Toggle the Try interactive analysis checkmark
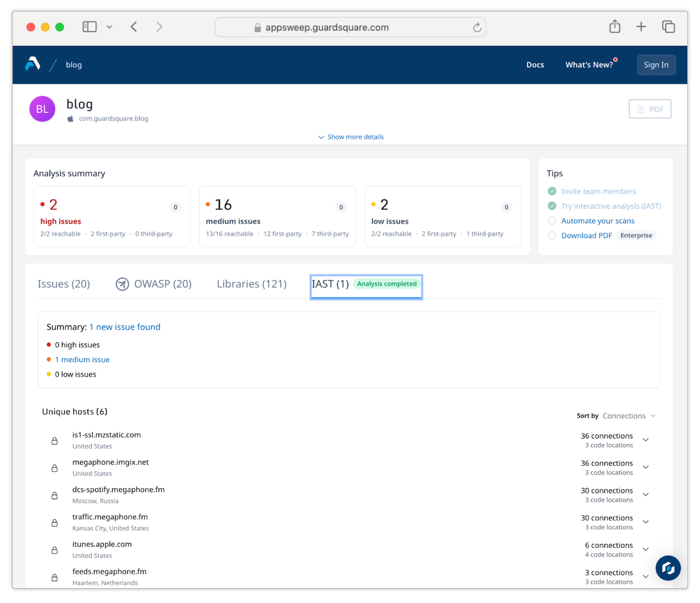Screen dimensions: 700x603 pyautogui.click(x=552, y=206)
